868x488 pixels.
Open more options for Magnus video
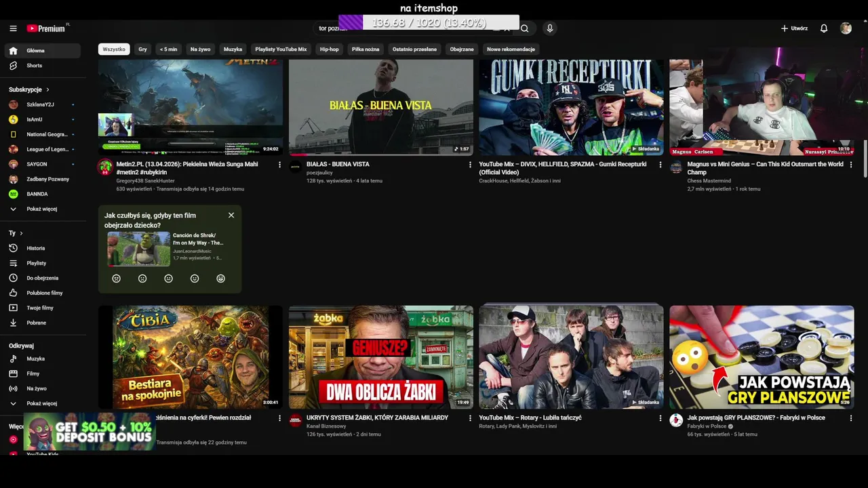(851, 165)
